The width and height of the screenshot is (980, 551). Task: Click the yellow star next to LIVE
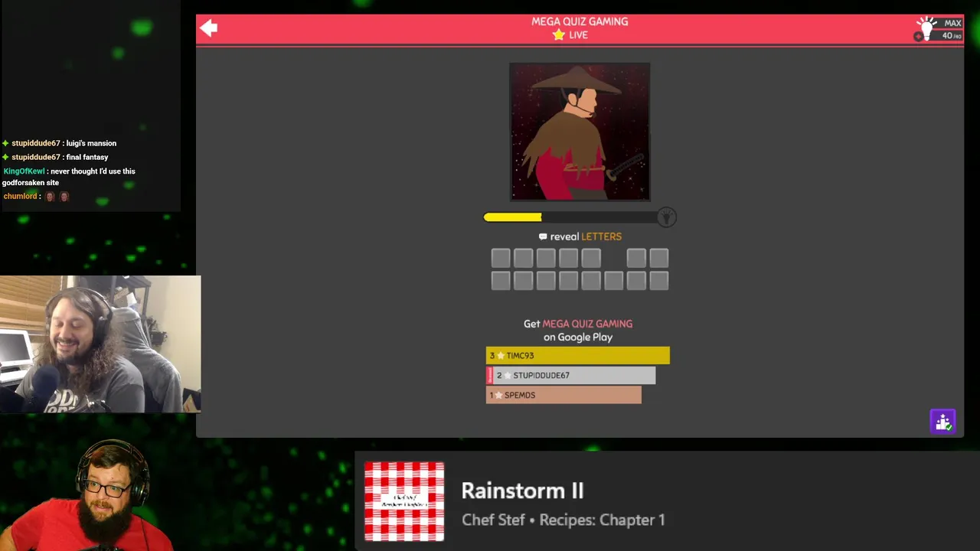click(559, 35)
